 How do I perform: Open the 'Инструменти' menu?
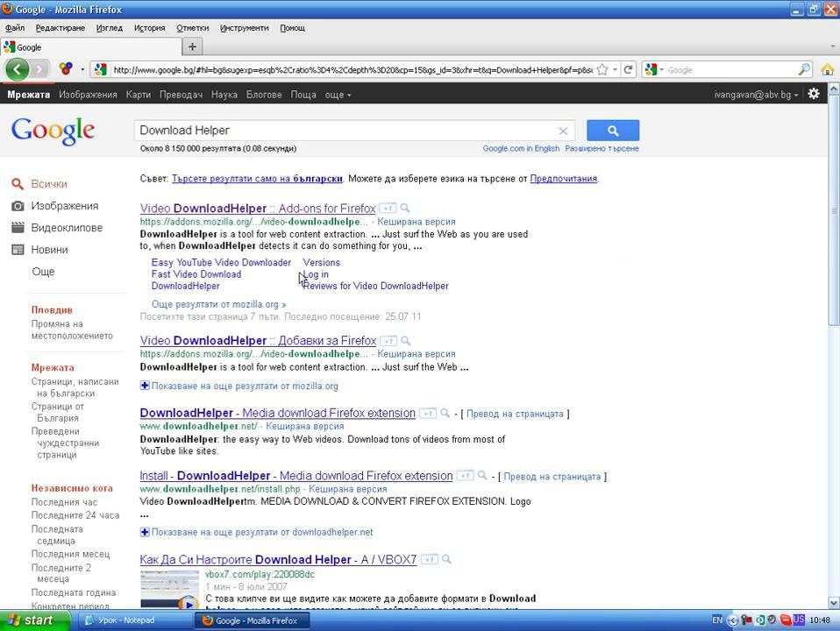click(244, 28)
